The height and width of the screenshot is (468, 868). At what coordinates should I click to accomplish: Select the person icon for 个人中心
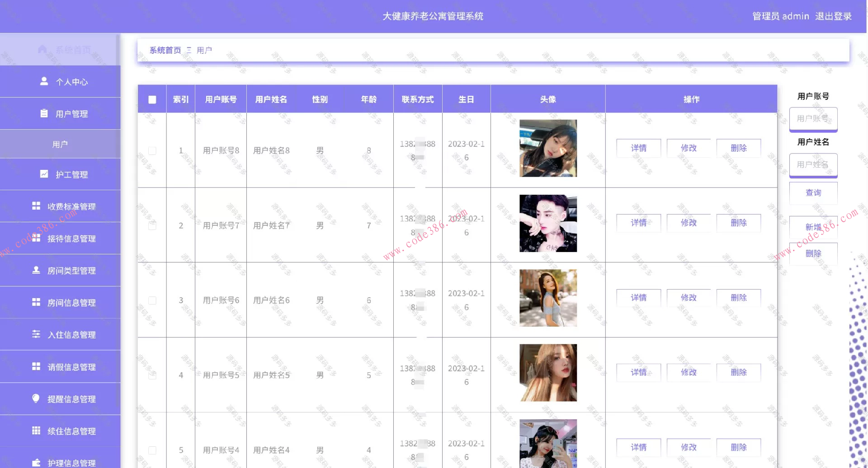click(44, 81)
